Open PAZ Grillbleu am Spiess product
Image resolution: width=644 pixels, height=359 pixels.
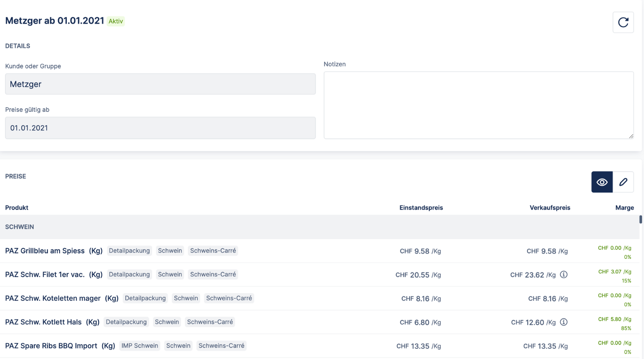(45, 251)
